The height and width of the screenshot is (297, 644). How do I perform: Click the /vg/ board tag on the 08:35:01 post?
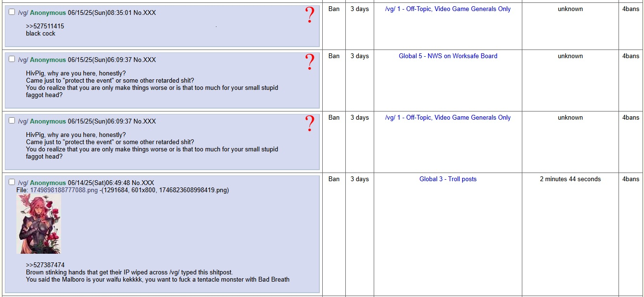(x=23, y=13)
